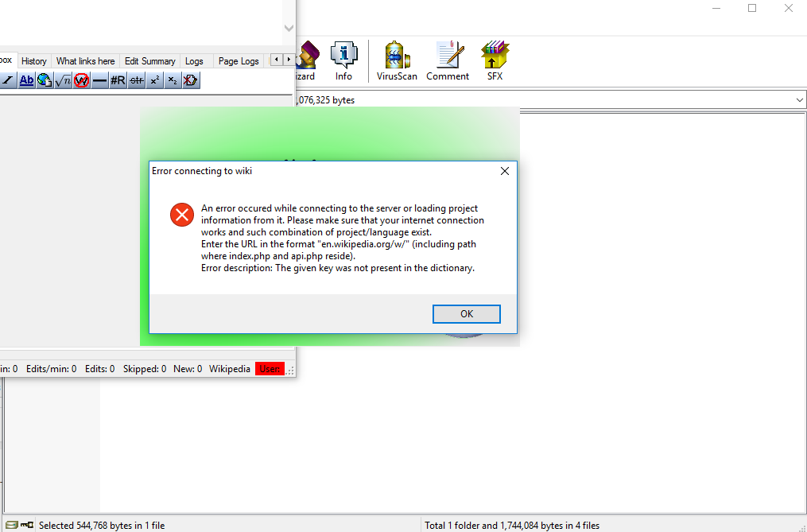Click the external link globe icon
The image size is (807, 532).
pos(45,80)
